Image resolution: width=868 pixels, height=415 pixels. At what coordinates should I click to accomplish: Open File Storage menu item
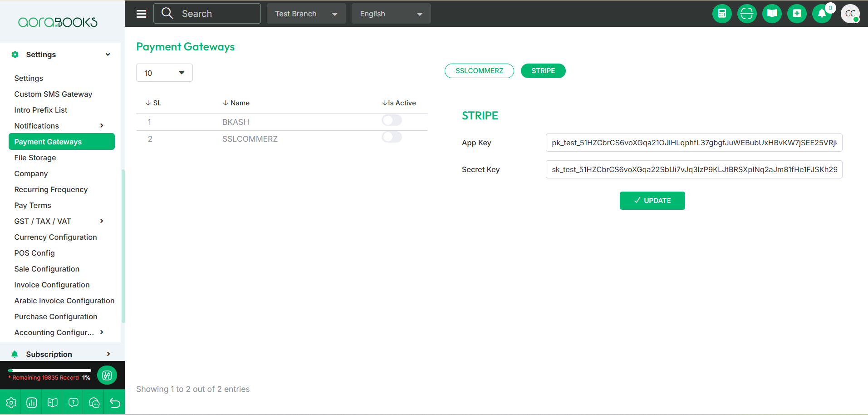point(35,158)
